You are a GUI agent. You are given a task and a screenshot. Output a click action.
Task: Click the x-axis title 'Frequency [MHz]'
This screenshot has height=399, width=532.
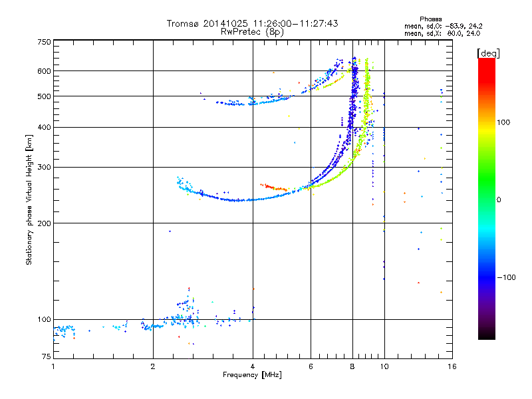coord(252,375)
